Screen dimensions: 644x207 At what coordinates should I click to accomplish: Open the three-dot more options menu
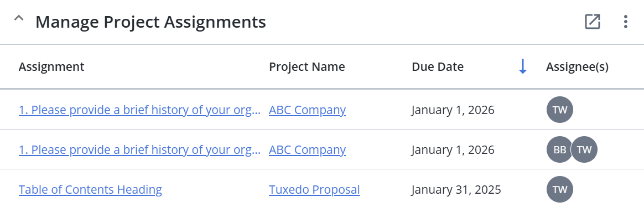coord(625,22)
